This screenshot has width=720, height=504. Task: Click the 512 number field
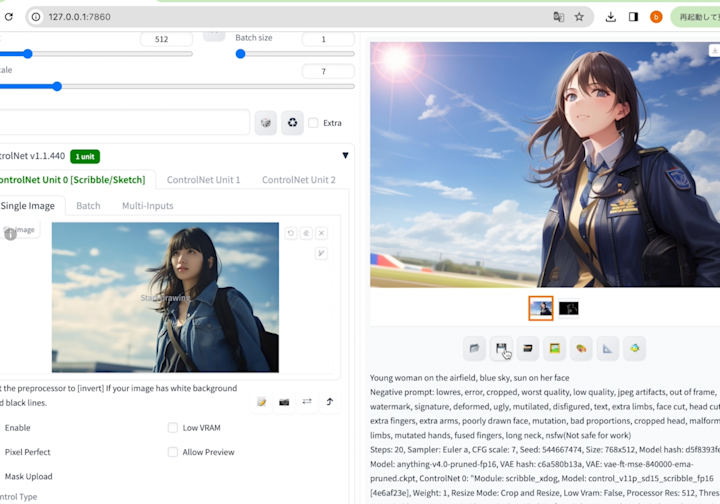pyautogui.click(x=166, y=39)
